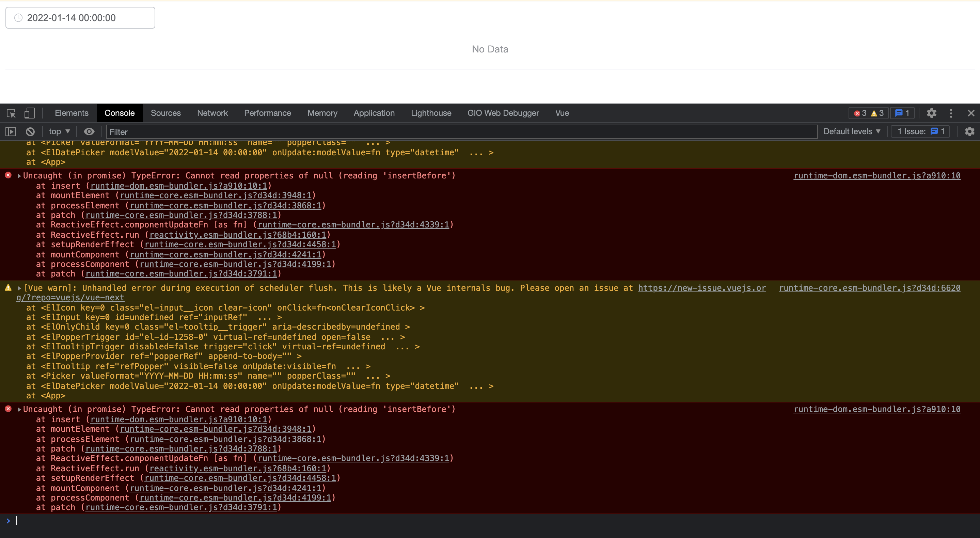Open the more options three-dot icon
The image size is (980, 538).
click(x=951, y=113)
